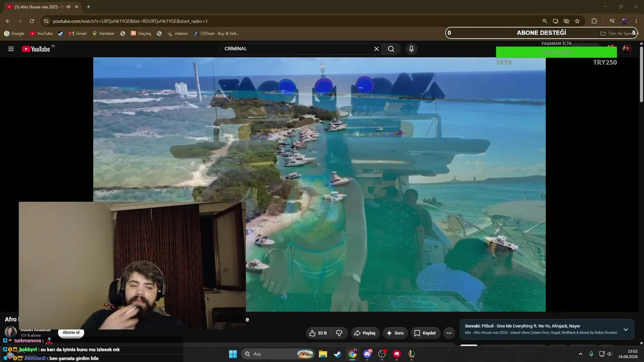Image resolution: width=644 pixels, height=362 pixels.
Task: Click the install app icon in address bar
Action: point(555,21)
